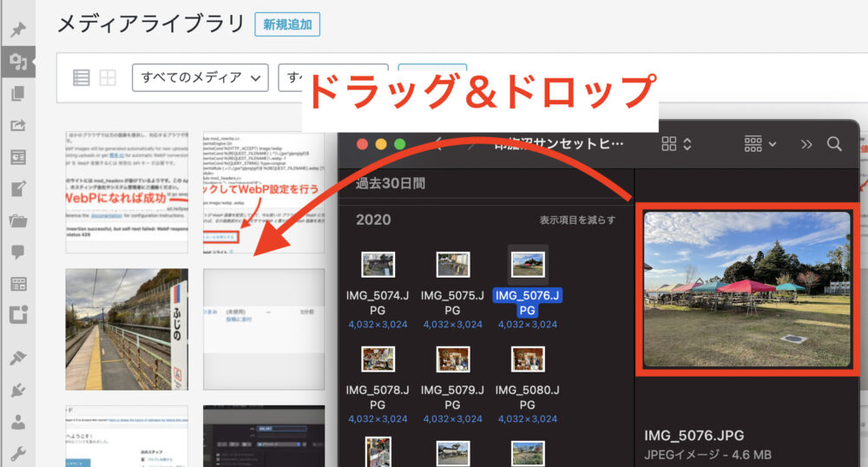The width and height of the screenshot is (868, 467).
Task: Select file IMG_5079.JPG in Finder
Action: [452, 384]
